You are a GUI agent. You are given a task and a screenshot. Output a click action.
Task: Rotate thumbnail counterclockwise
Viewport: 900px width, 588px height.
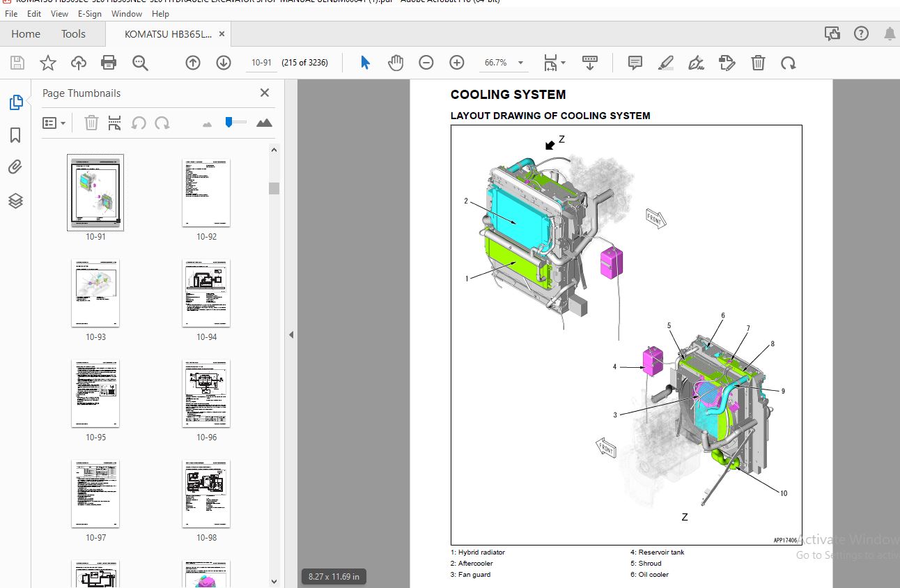coord(139,123)
